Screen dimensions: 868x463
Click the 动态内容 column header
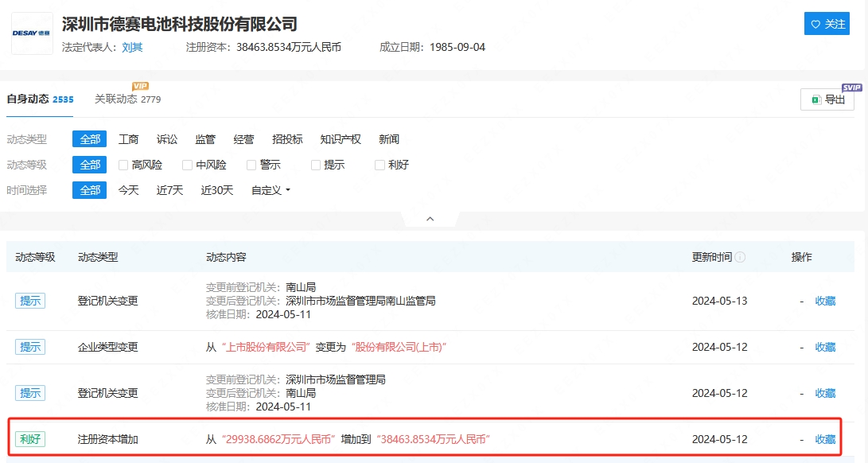tap(226, 257)
